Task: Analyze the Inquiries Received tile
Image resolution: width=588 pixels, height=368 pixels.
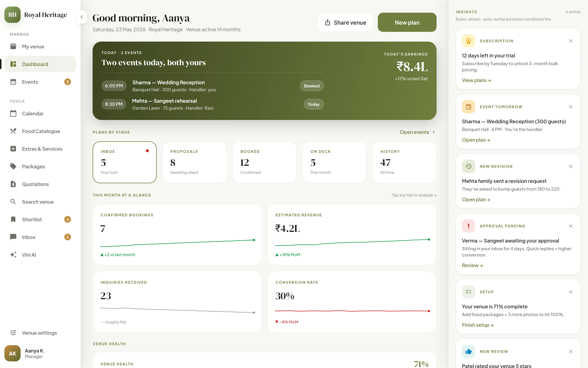Action: click(x=177, y=302)
